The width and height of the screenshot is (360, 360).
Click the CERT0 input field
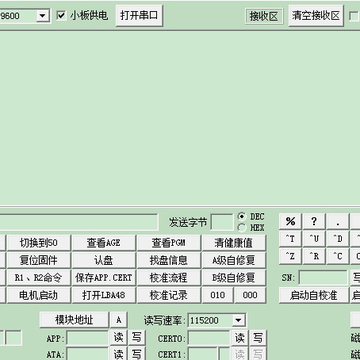click(209, 338)
